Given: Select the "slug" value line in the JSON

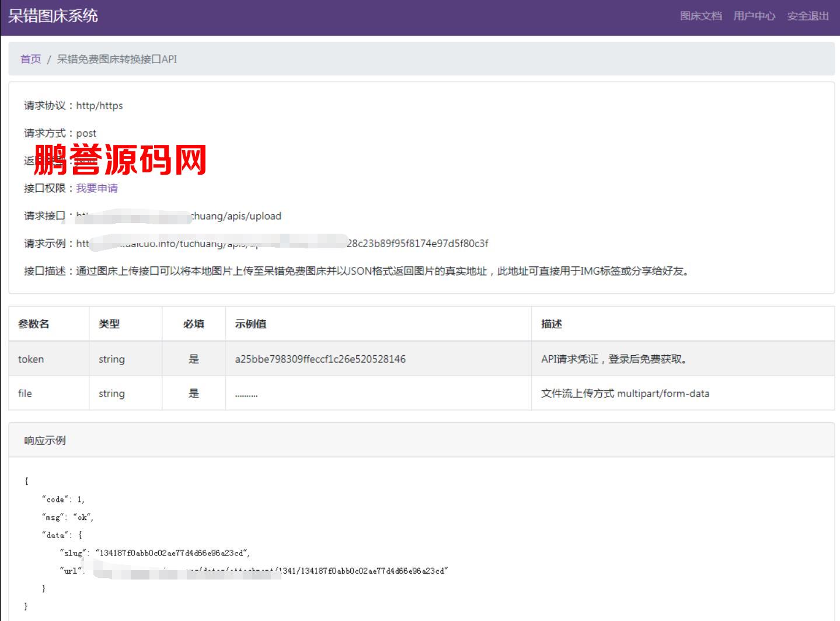Looking at the screenshot, I should click(155, 553).
